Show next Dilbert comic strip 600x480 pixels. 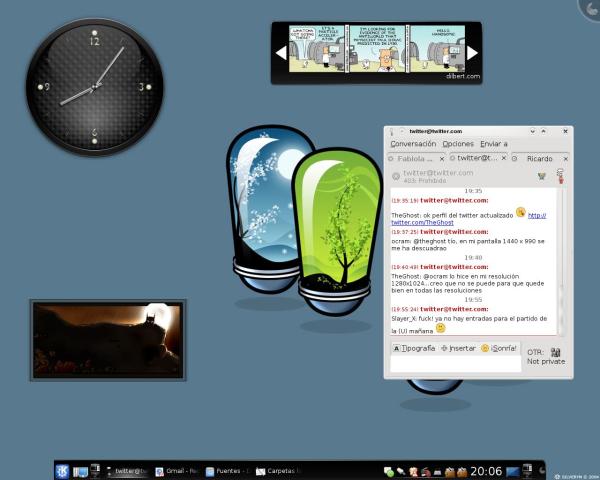(472, 53)
